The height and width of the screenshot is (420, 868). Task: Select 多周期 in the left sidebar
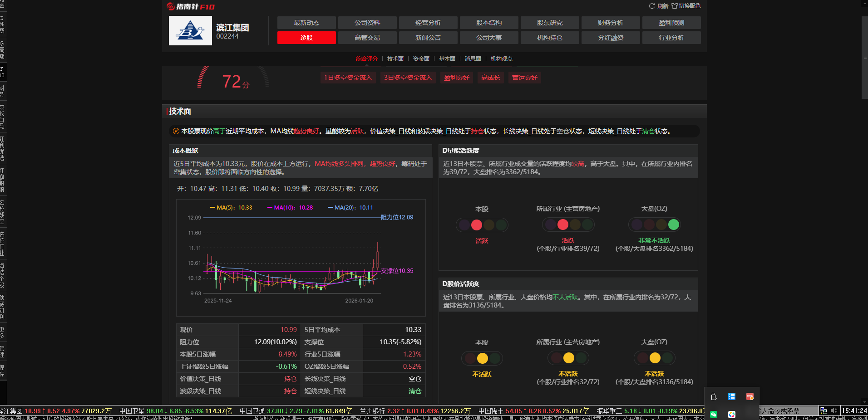point(2,50)
